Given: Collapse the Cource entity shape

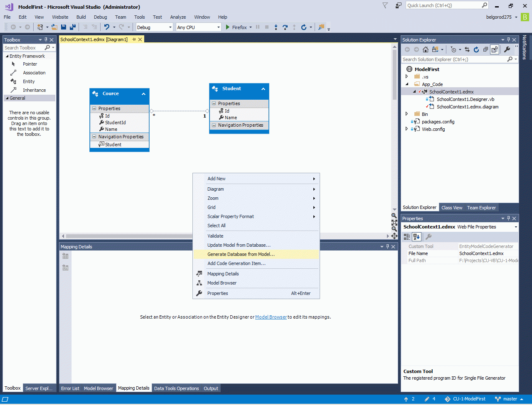Looking at the screenshot, I should click(x=143, y=94).
